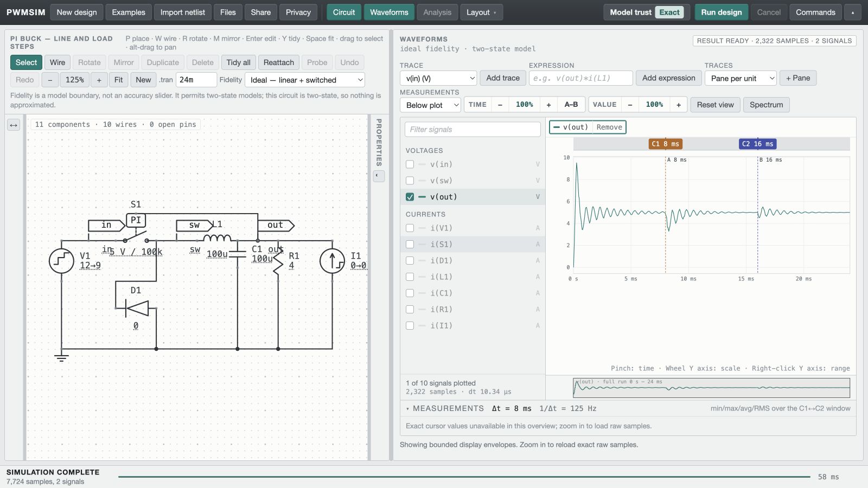Open the v(in) trace dropdown
Screen dimensions: 868x488
pos(438,78)
